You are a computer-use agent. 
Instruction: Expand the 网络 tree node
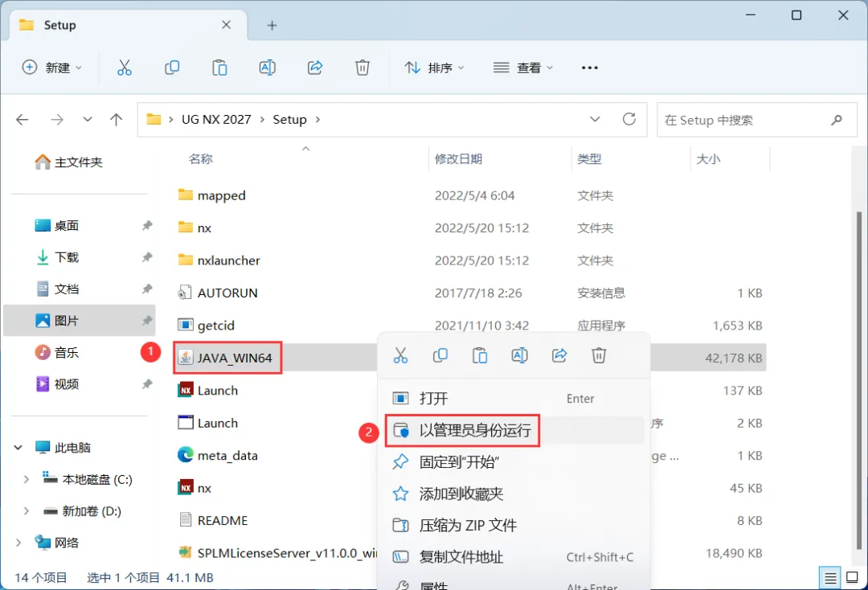(x=18, y=543)
